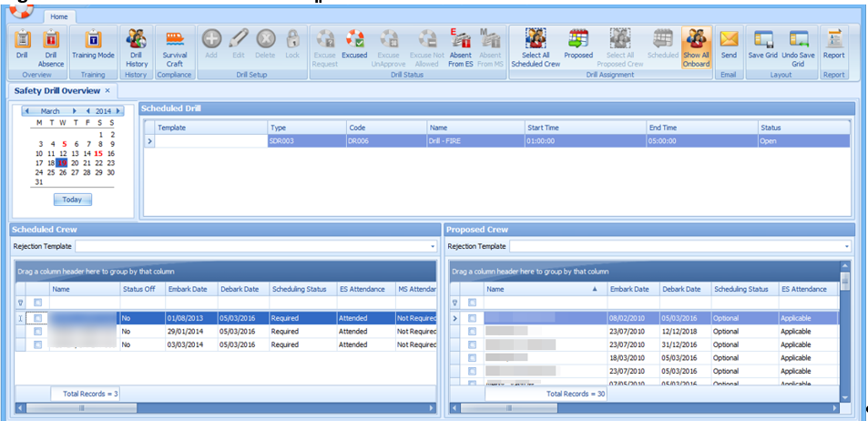Click the Excuse Request icon
Image resolution: width=868 pixels, height=421 pixels.
(x=324, y=47)
